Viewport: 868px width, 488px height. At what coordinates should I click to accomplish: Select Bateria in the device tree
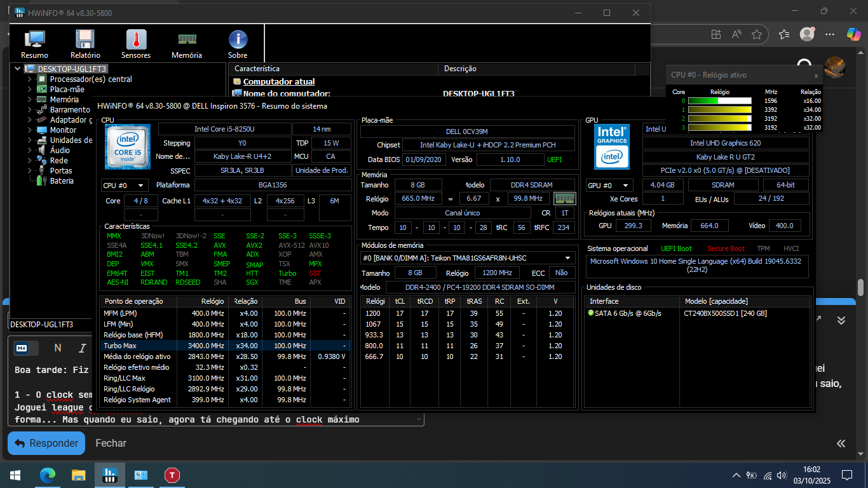click(x=62, y=181)
